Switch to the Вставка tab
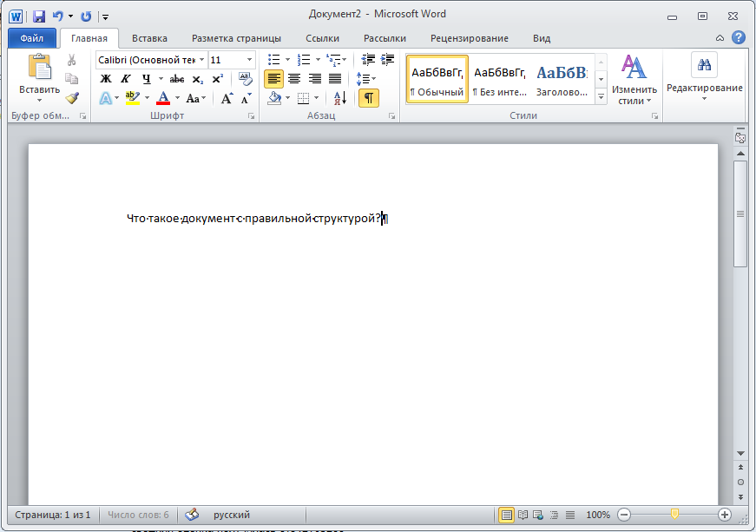This screenshot has height=532, width=756. 149,38
